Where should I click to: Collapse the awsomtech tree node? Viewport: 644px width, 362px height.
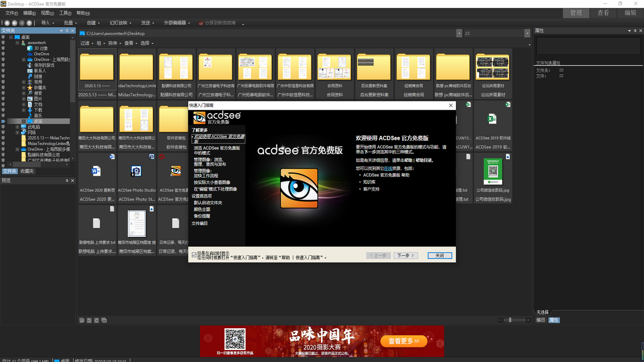17,43
